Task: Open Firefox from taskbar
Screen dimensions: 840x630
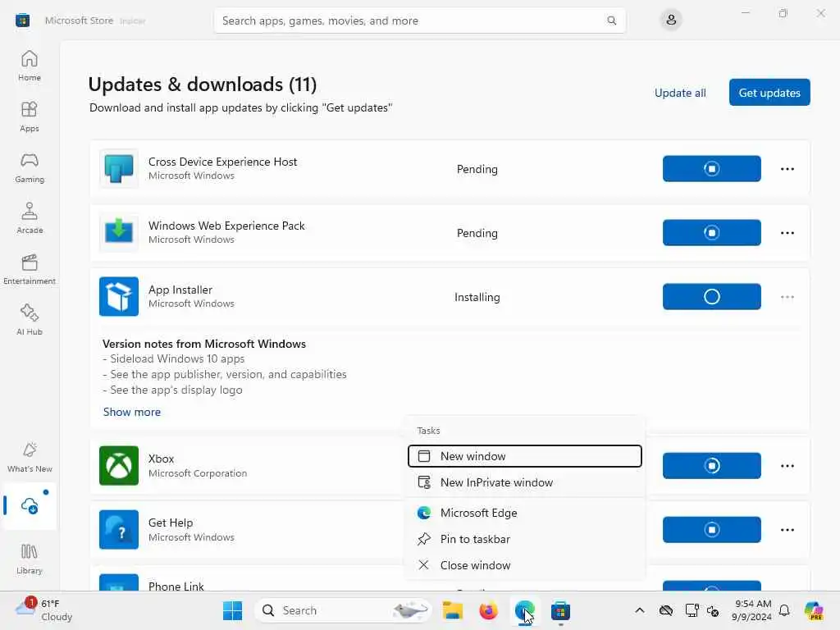Action: pos(488,610)
